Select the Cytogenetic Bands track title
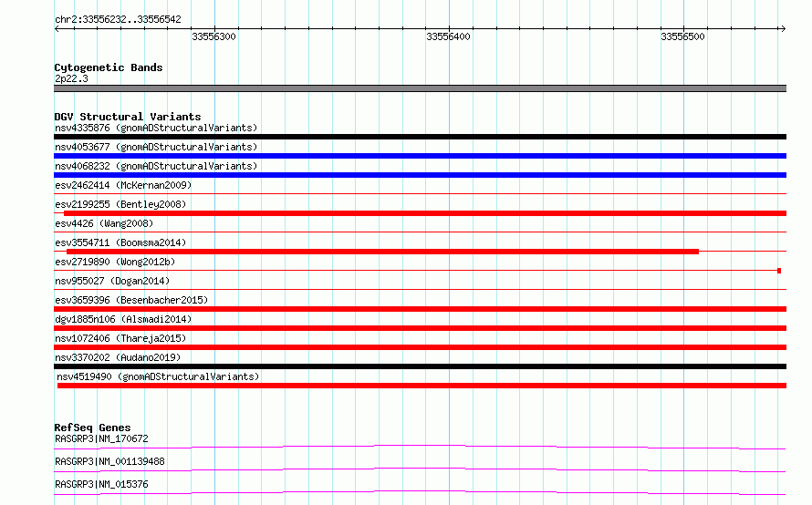Image resolution: width=812 pixels, height=505 pixels. pyautogui.click(x=109, y=67)
